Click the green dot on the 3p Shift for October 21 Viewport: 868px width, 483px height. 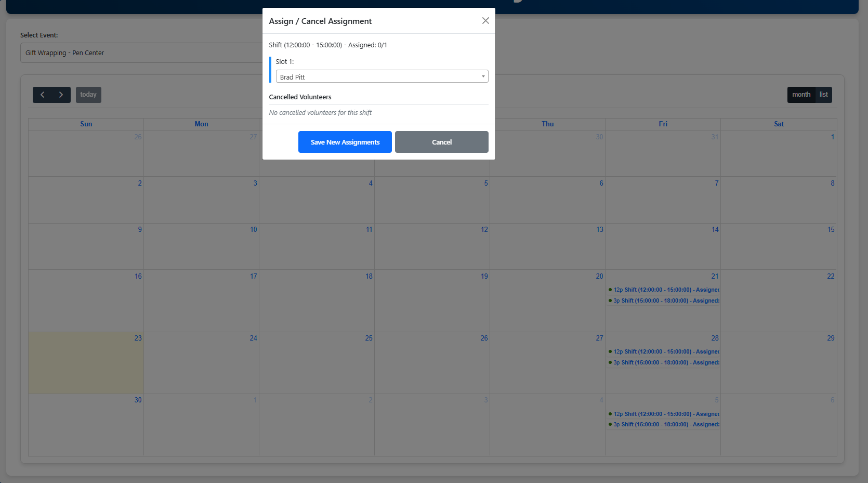pyautogui.click(x=610, y=301)
